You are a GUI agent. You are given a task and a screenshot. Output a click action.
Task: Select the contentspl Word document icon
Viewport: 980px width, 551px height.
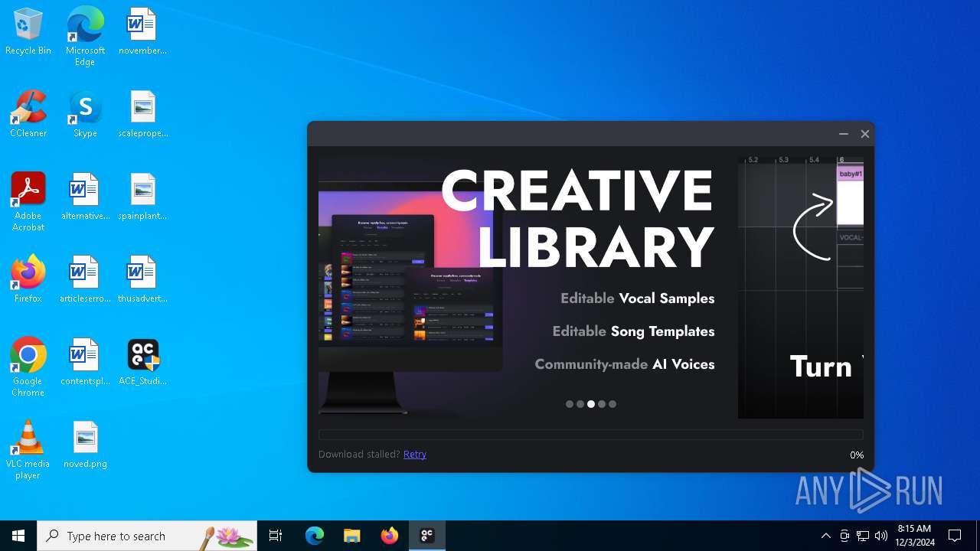85,362
